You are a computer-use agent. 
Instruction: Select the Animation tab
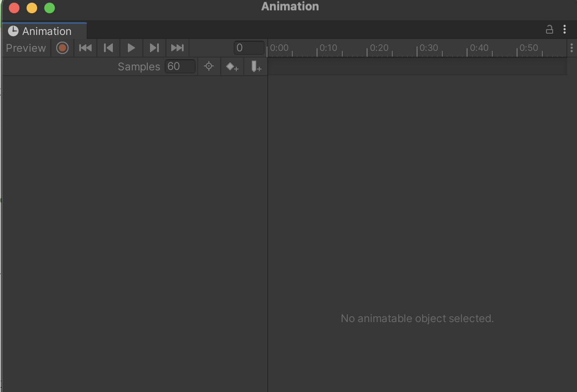tap(44, 31)
